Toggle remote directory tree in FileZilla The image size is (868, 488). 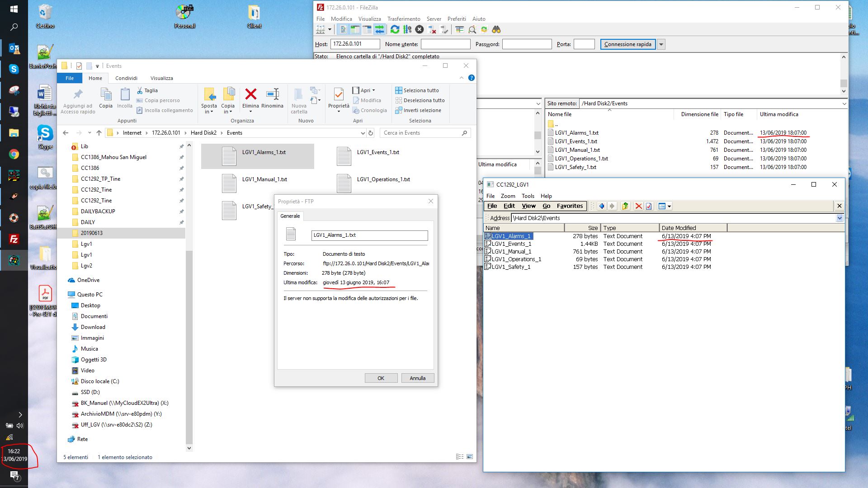point(367,29)
